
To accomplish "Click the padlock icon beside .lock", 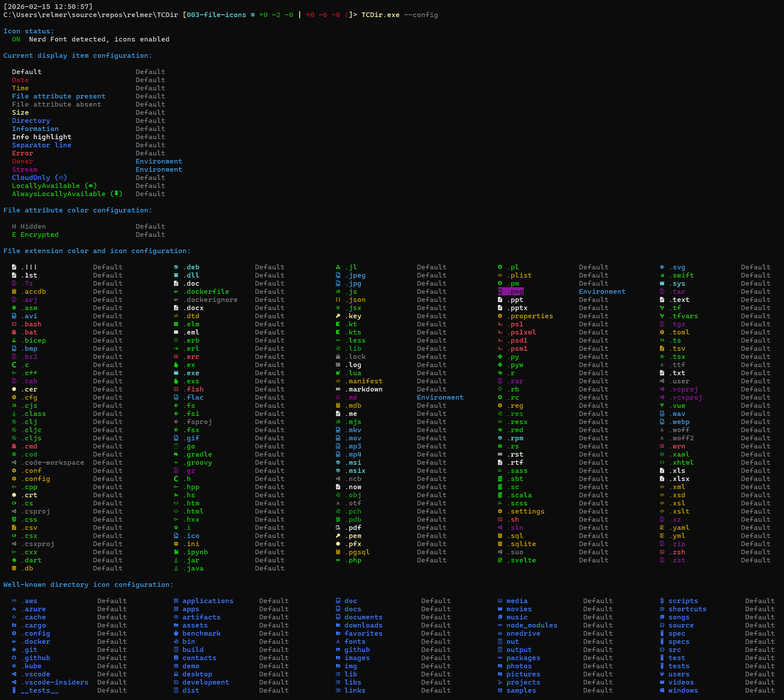I will 338,357.
